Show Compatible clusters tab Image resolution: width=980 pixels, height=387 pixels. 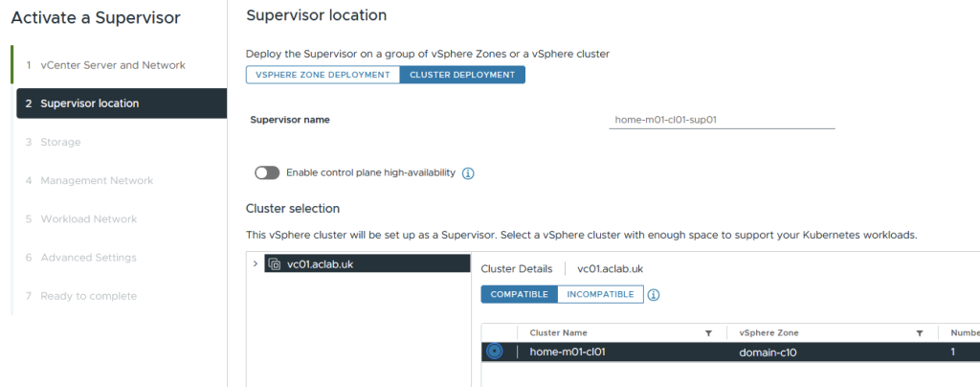coord(519,294)
